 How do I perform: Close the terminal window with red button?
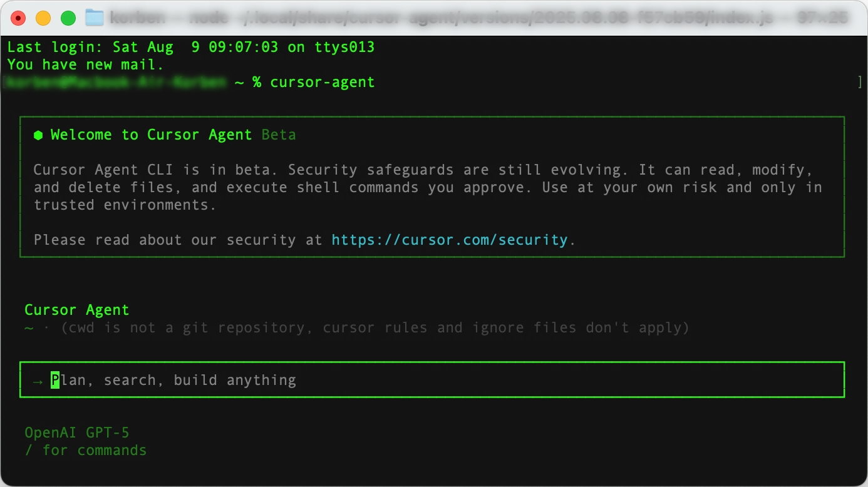coord(18,18)
